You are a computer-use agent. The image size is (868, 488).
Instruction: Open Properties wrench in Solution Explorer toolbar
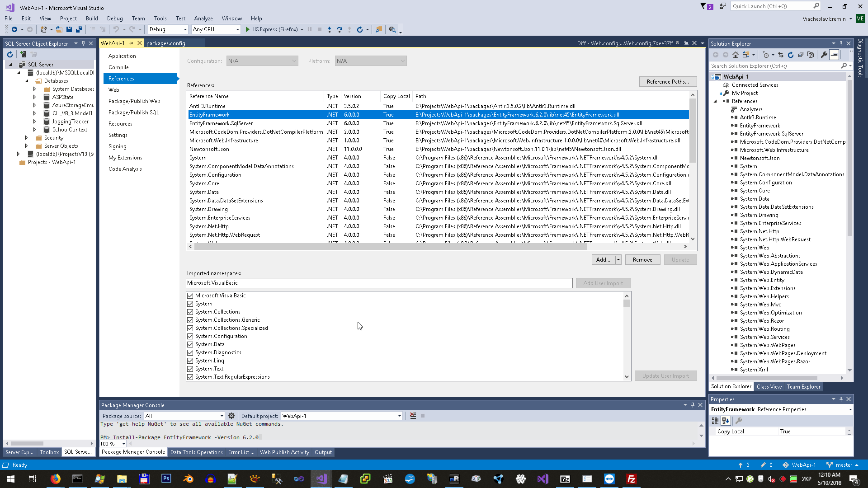point(824,55)
